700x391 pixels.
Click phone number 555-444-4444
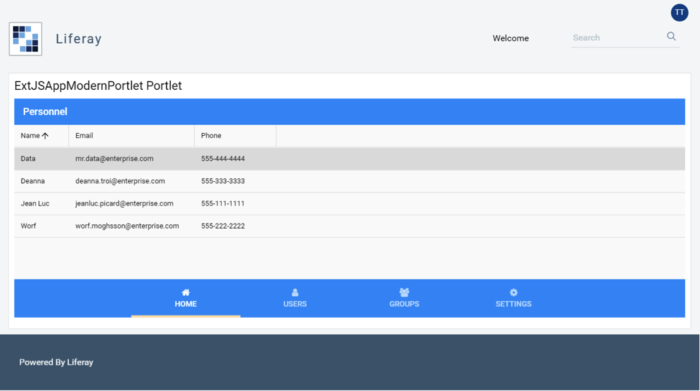click(x=223, y=158)
